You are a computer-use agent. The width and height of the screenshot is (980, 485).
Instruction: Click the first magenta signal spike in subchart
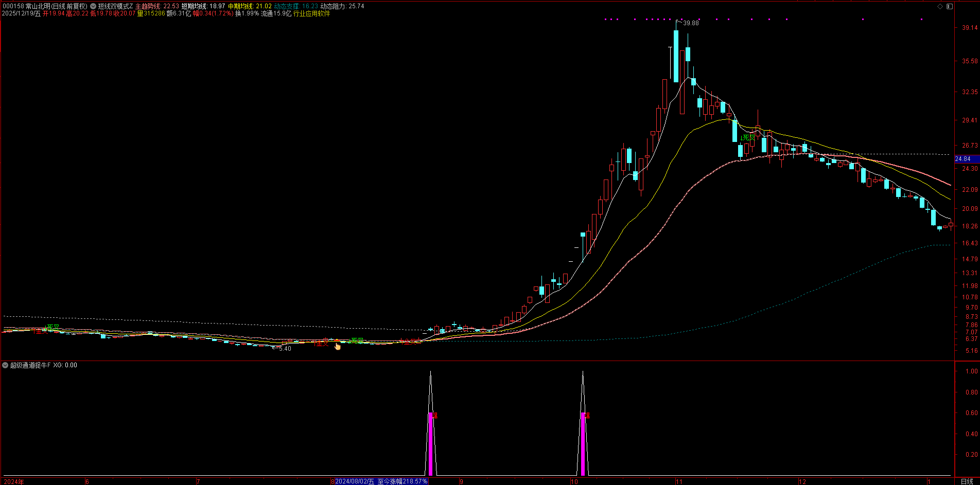click(x=430, y=442)
